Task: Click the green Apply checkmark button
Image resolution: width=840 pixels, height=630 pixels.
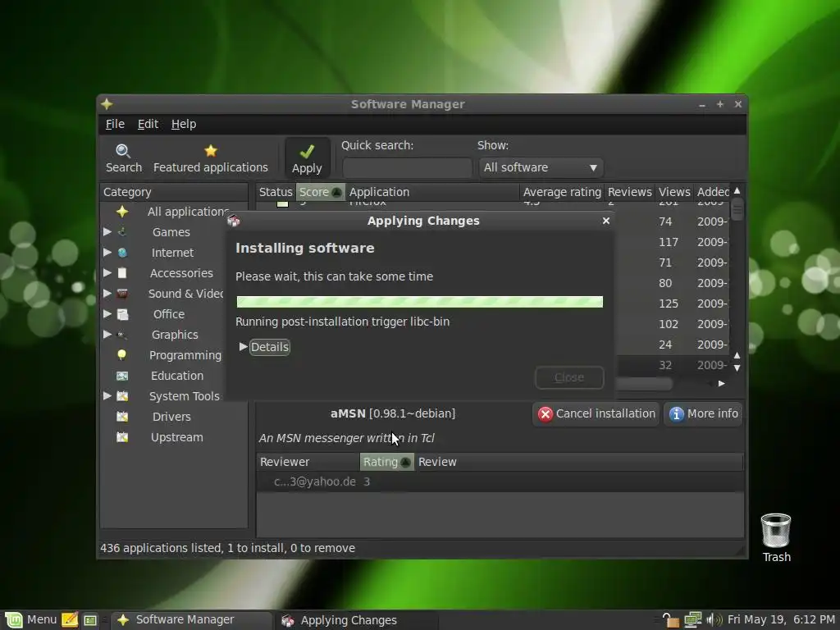Action: coord(307,157)
